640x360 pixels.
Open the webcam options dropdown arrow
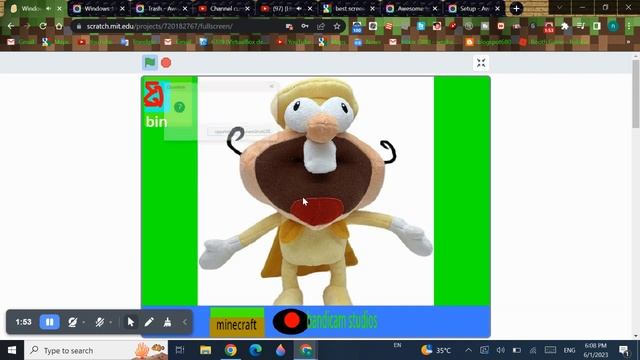84,322
